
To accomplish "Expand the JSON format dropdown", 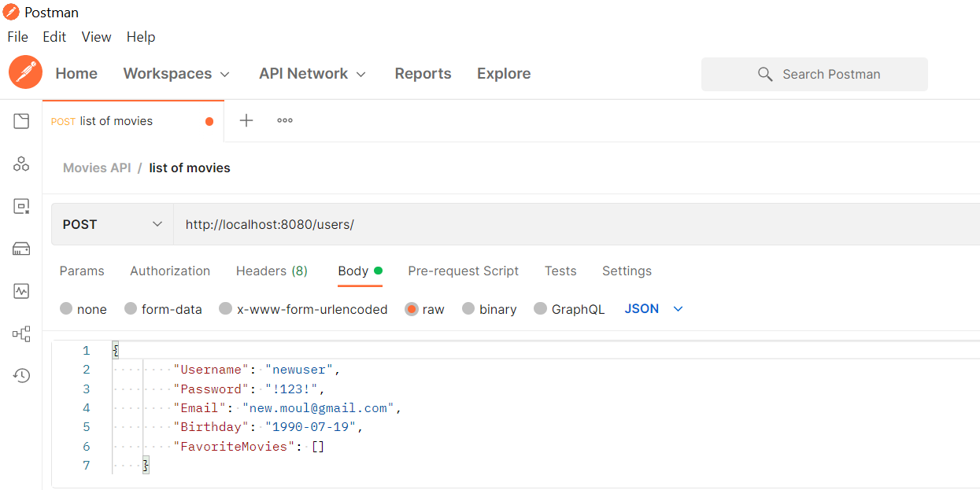I will point(653,309).
